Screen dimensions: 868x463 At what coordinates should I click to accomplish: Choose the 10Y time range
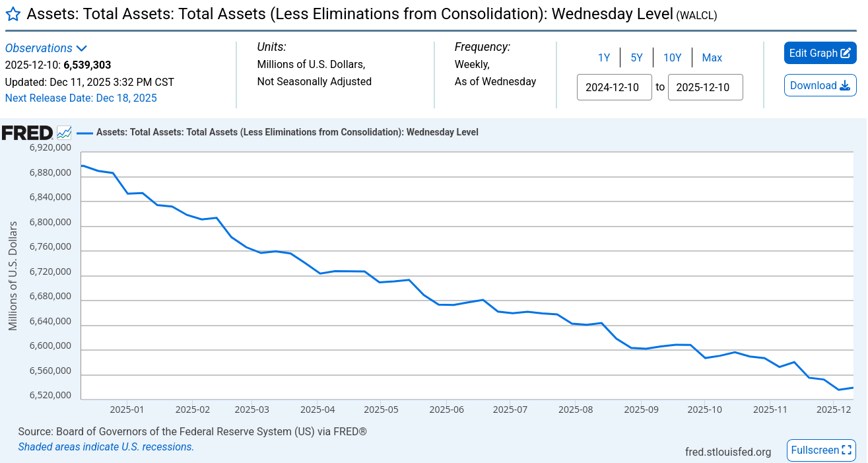click(x=672, y=57)
